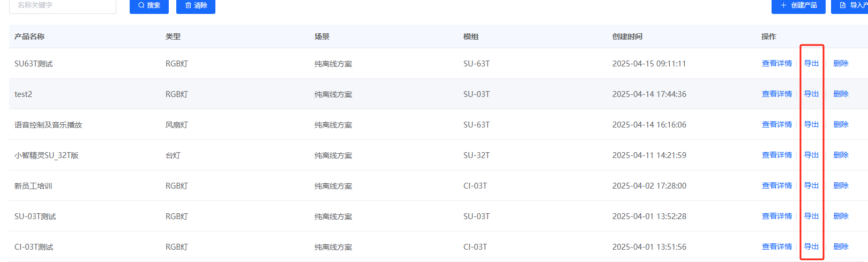Click the timestamp 2025-04-14 16:16:06
This screenshot has width=868, height=262.
pyautogui.click(x=649, y=125)
